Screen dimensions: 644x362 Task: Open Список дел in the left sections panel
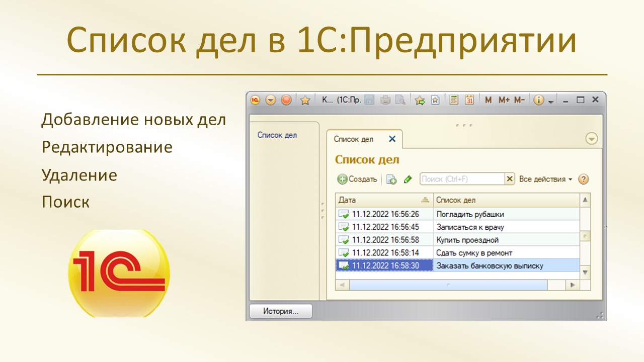pyautogui.click(x=277, y=135)
